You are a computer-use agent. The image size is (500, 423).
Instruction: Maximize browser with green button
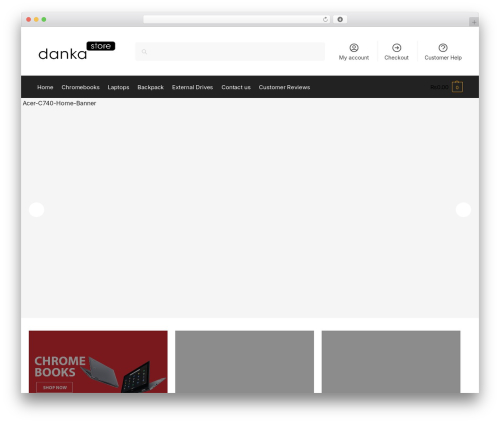coord(44,19)
